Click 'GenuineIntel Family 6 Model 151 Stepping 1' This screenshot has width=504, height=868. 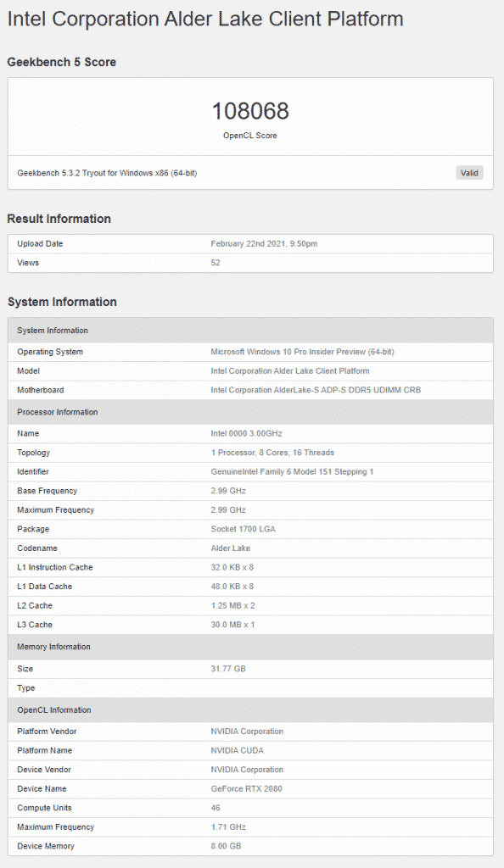click(x=293, y=471)
